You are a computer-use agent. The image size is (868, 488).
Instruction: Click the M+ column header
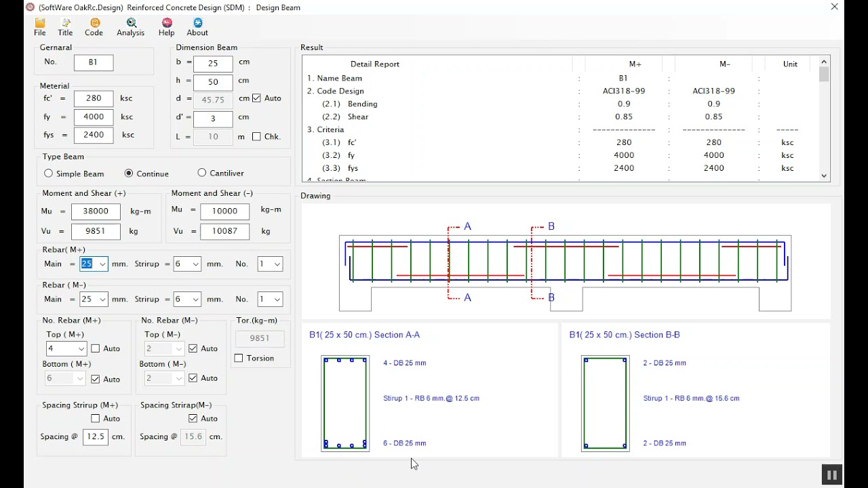[635, 64]
